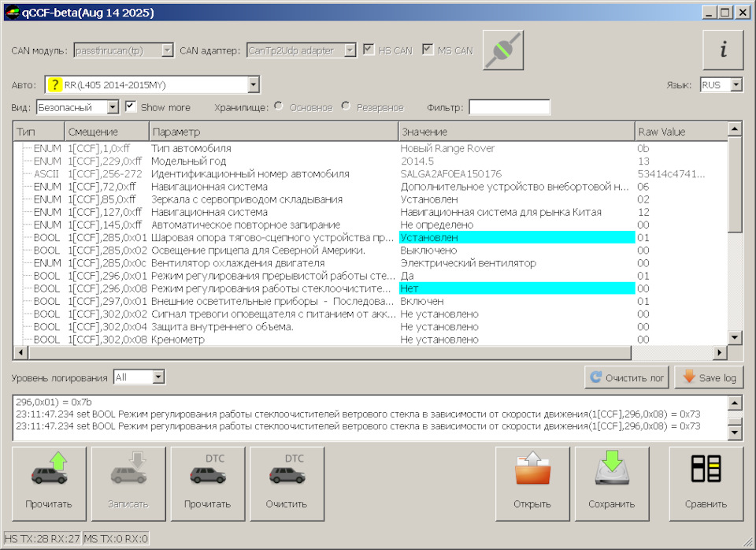
Task: Click value Электрический вентилятор
Action: pos(468,263)
